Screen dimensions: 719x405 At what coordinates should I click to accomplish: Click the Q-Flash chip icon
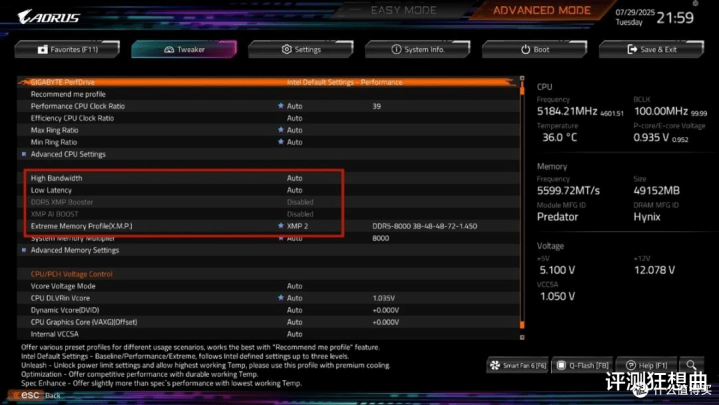(x=561, y=365)
